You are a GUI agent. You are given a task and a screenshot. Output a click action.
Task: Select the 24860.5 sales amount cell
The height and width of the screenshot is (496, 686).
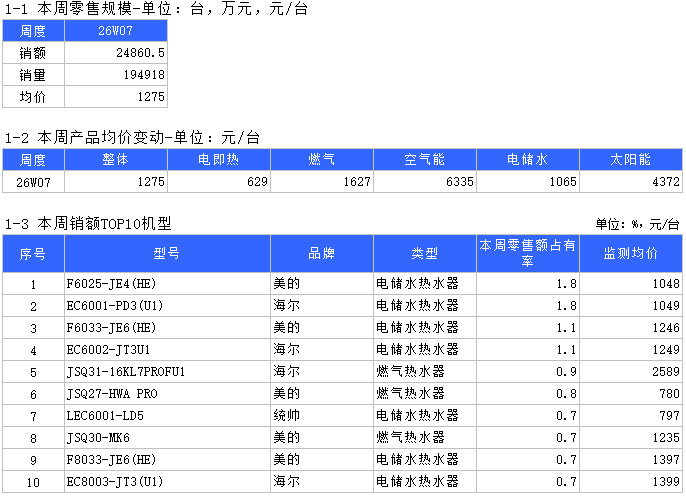[116, 52]
